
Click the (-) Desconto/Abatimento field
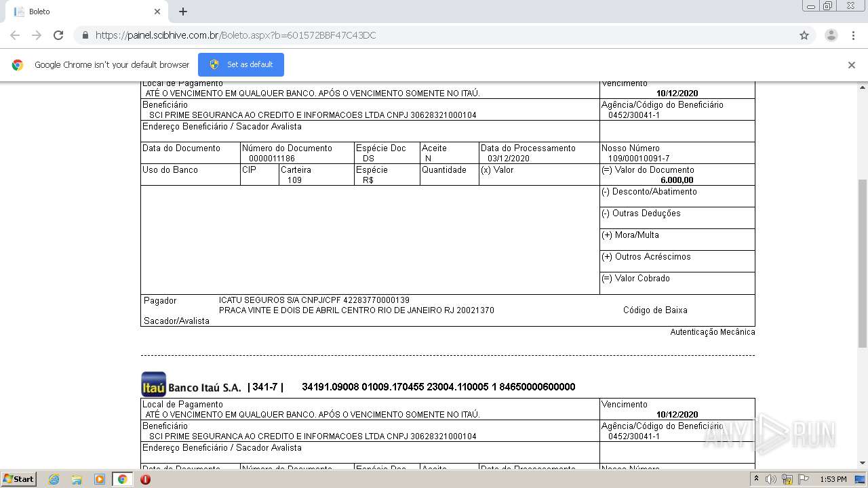(677, 197)
